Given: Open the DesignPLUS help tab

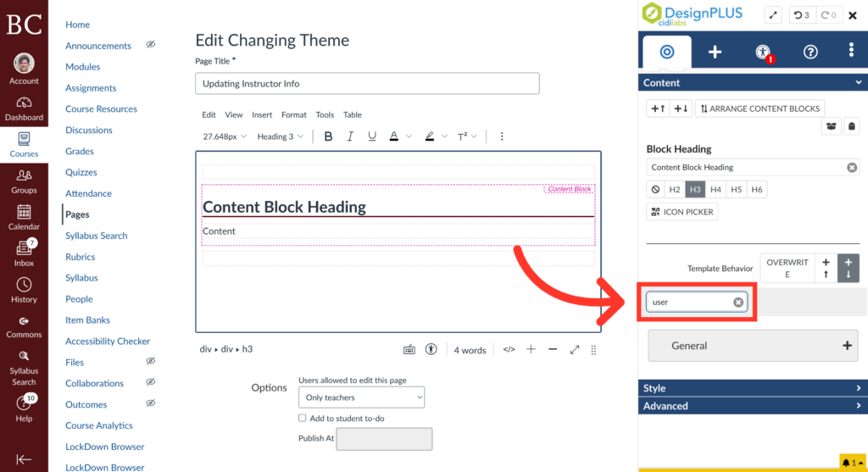Looking at the screenshot, I should [x=810, y=52].
